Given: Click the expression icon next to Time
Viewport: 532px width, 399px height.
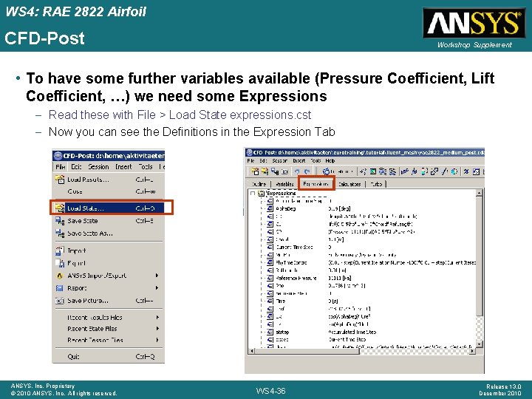Looking at the screenshot, I should pos(270,301).
